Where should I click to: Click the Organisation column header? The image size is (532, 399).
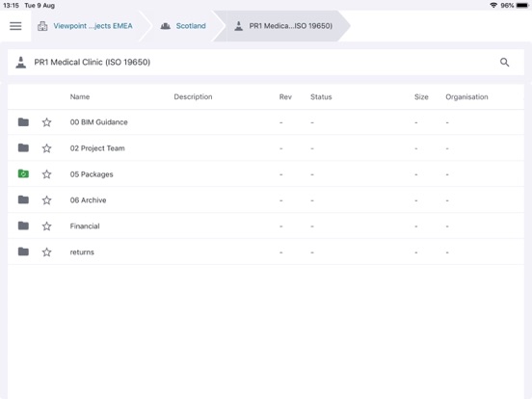tap(466, 96)
